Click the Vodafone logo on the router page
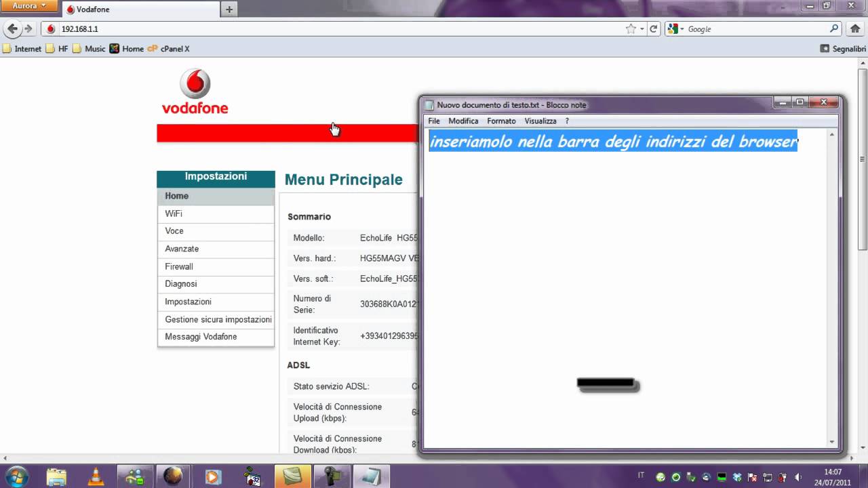The height and width of the screenshot is (488, 868). 195,91
